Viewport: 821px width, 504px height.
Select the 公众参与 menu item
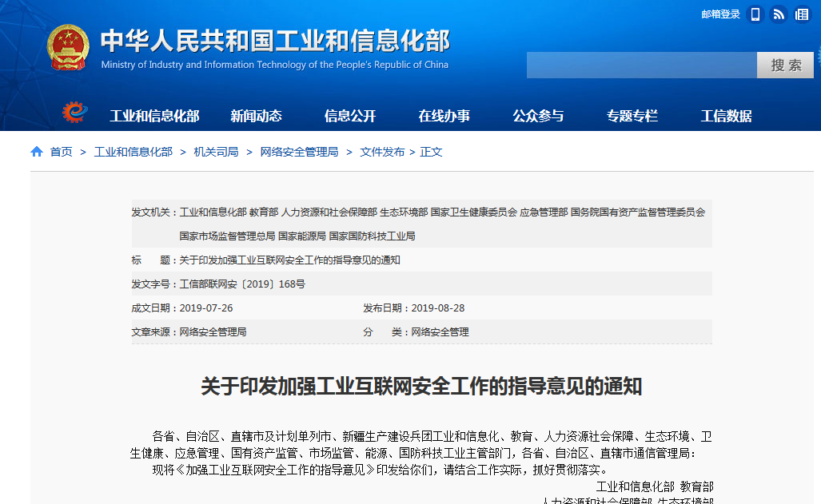point(538,116)
